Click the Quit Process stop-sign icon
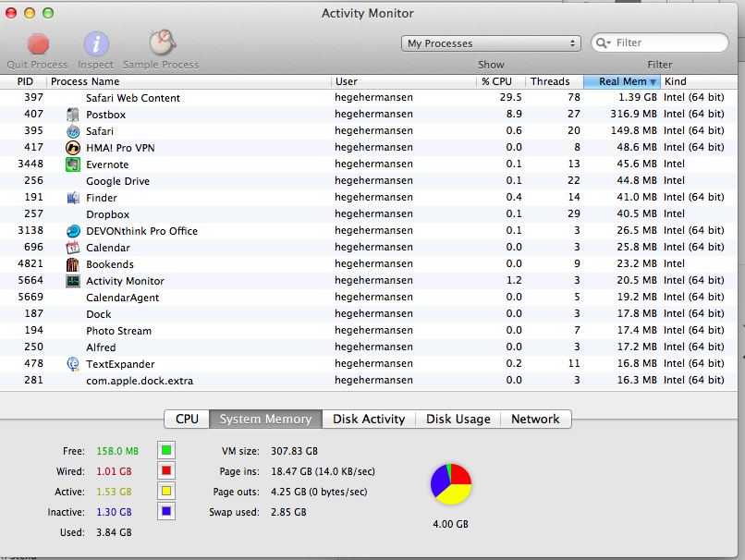The image size is (745, 560). click(38, 44)
